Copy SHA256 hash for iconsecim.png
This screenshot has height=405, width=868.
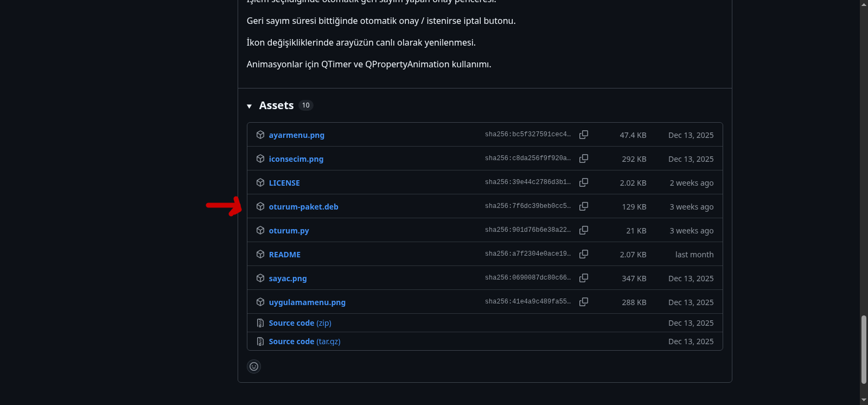tap(584, 159)
